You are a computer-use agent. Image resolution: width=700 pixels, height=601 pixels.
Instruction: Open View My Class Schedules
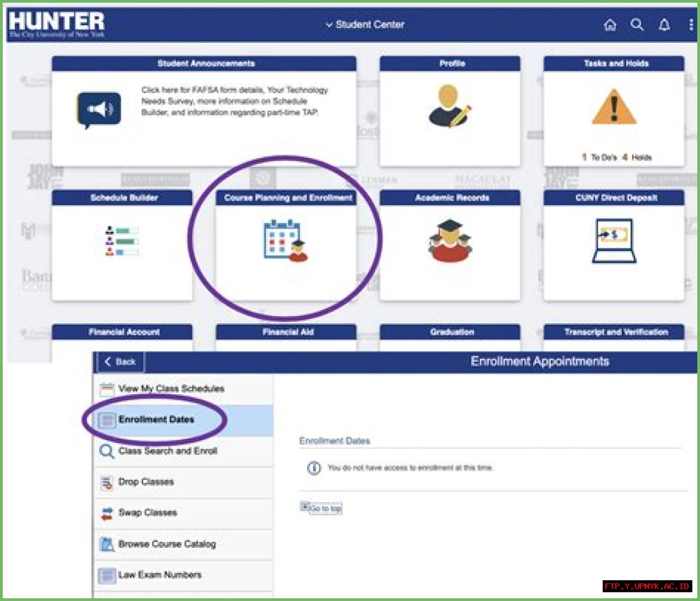(170, 389)
